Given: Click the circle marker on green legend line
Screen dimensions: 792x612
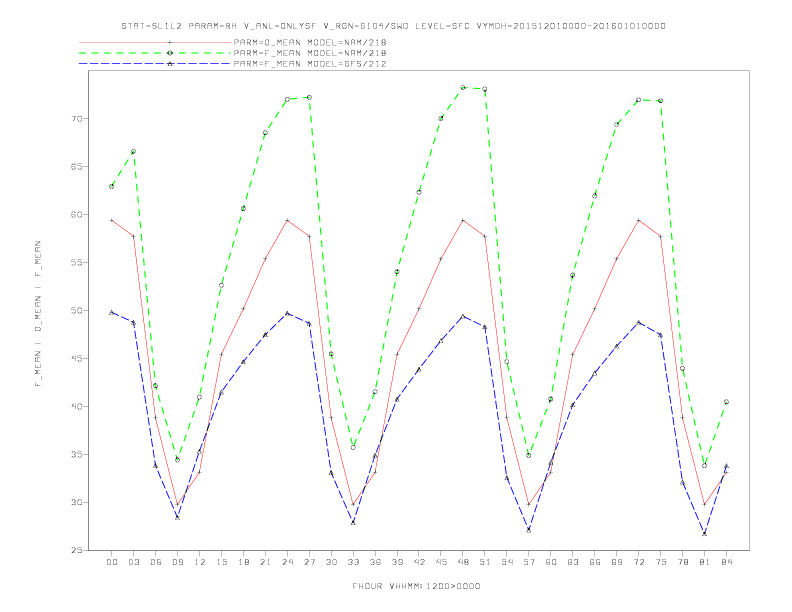Looking at the screenshot, I should coord(170,53).
